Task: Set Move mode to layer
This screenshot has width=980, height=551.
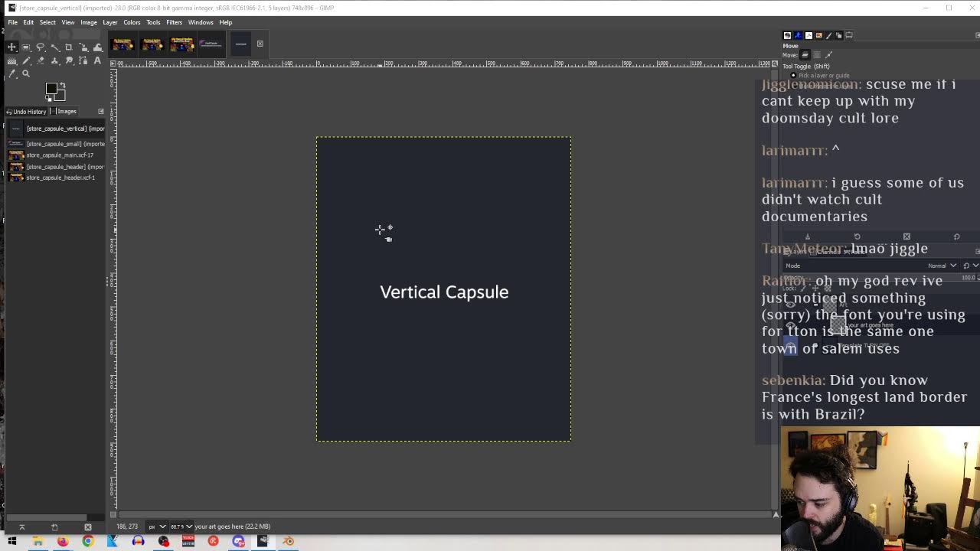Action: [x=805, y=55]
